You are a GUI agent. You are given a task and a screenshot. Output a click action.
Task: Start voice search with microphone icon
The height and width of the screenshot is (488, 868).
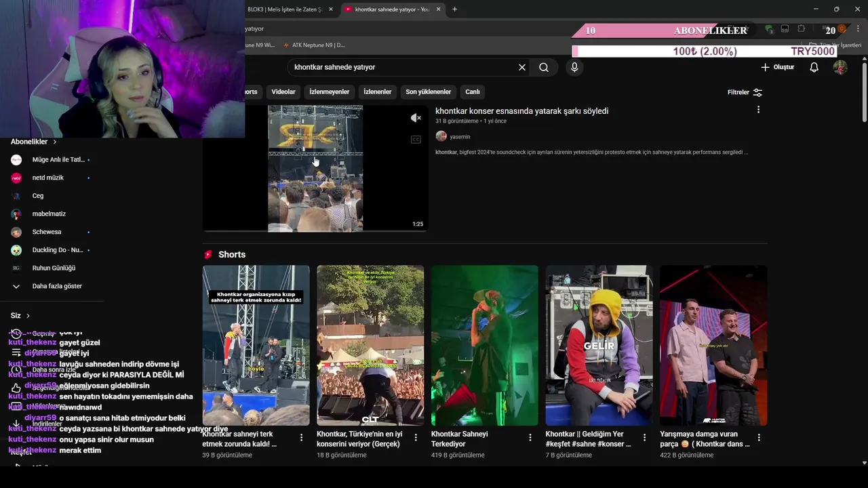[x=574, y=67]
